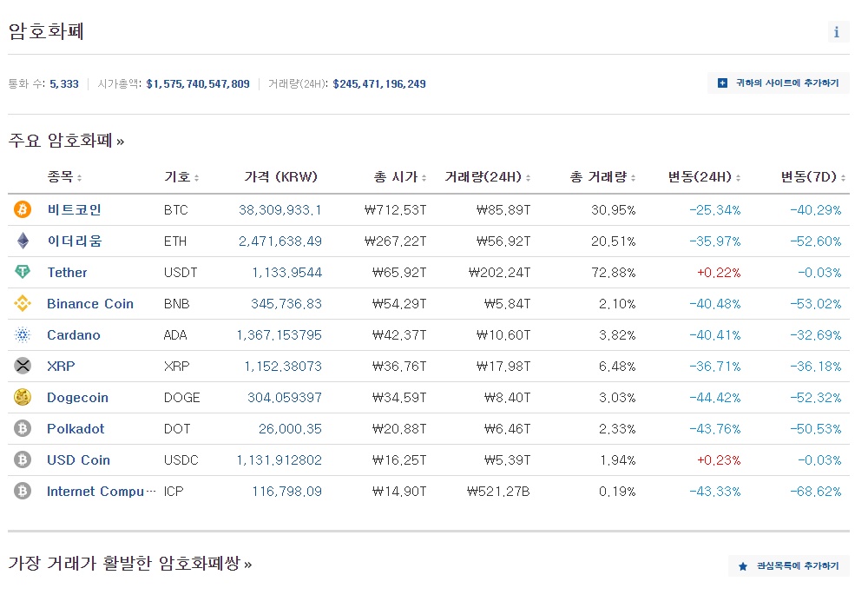Image resolution: width=868 pixels, height=608 pixels.
Task: Click Internet Computer volume ₩521.27B
Action: pos(498,491)
